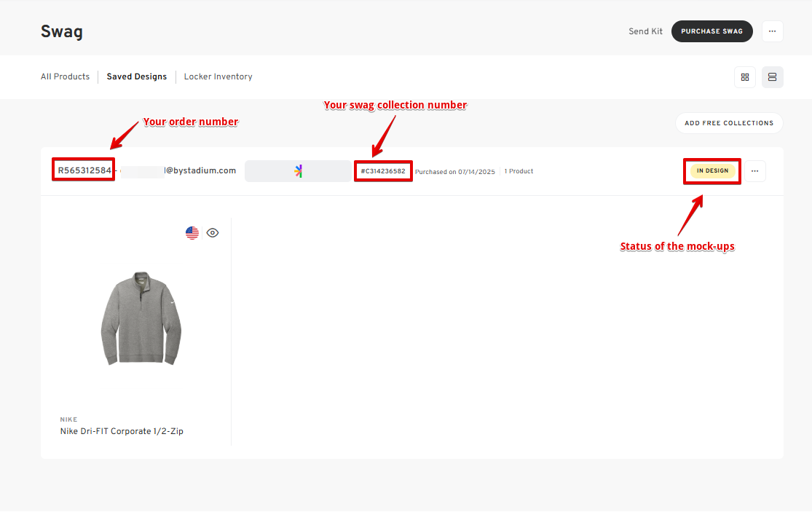The height and width of the screenshot is (520, 812).
Task: Open the All Products tab
Action: coord(65,76)
